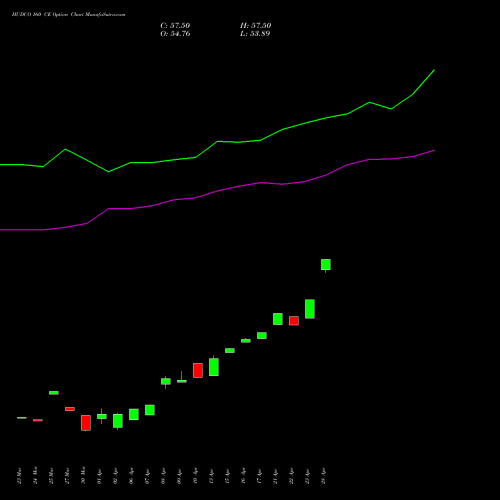Click the 25 Mar date label
The height and width of the screenshot is (500, 500).
pyautogui.click(x=51, y=476)
